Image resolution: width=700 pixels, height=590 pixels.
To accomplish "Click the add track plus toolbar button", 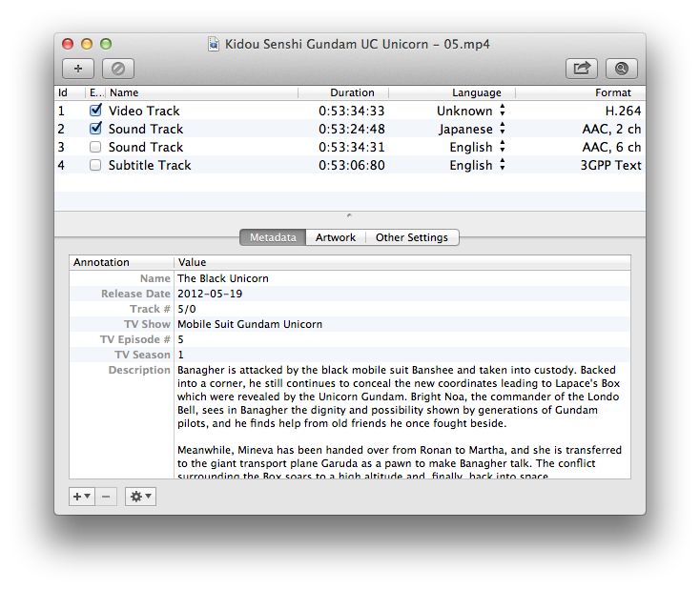I will click(x=78, y=69).
